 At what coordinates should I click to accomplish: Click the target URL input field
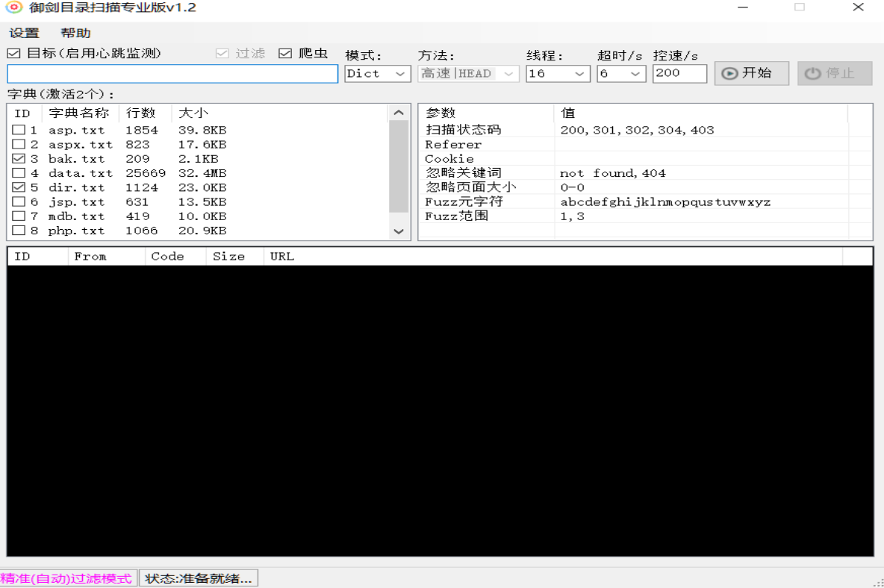tap(172, 74)
